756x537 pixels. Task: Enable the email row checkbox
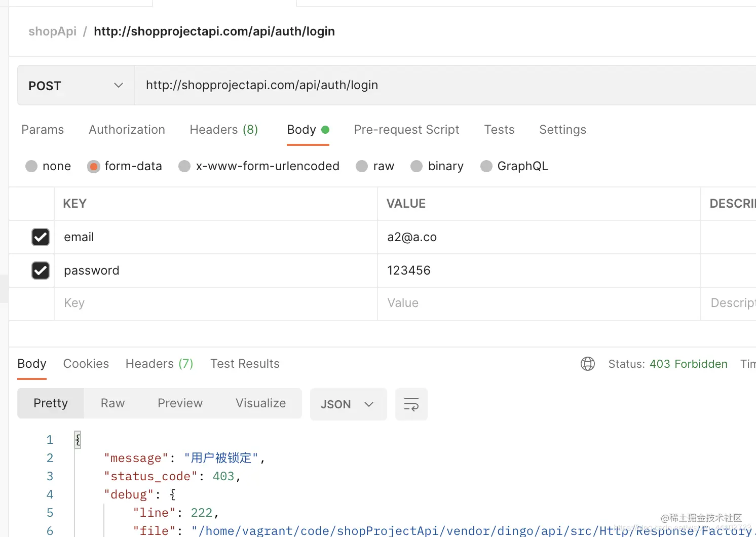point(41,237)
